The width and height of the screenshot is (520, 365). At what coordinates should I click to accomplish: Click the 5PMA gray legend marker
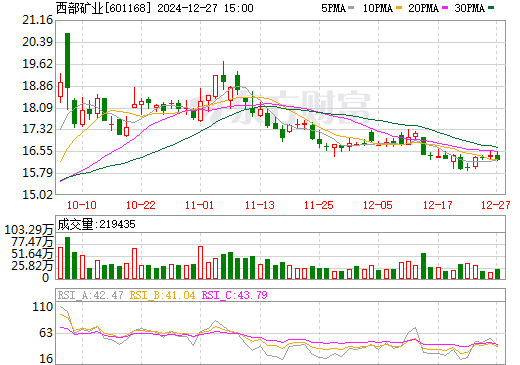351,8
